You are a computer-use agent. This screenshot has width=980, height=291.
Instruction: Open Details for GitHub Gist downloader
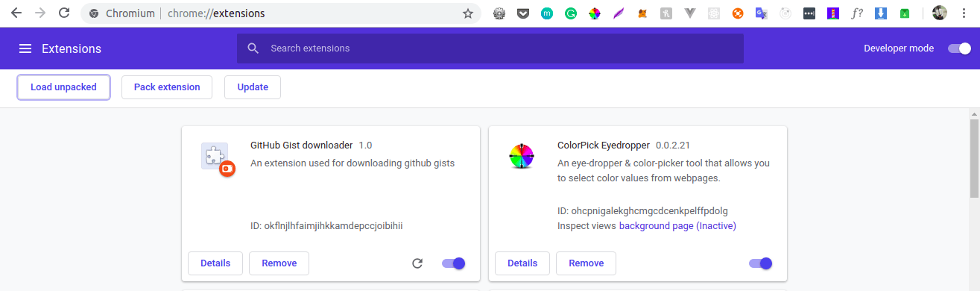pyautogui.click(x=215, y=263)
